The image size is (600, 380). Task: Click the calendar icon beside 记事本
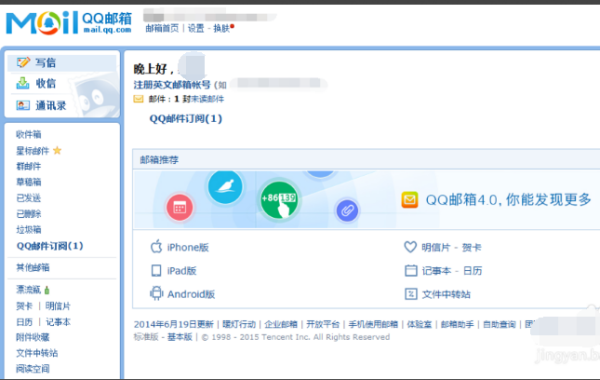click(411, 271)
